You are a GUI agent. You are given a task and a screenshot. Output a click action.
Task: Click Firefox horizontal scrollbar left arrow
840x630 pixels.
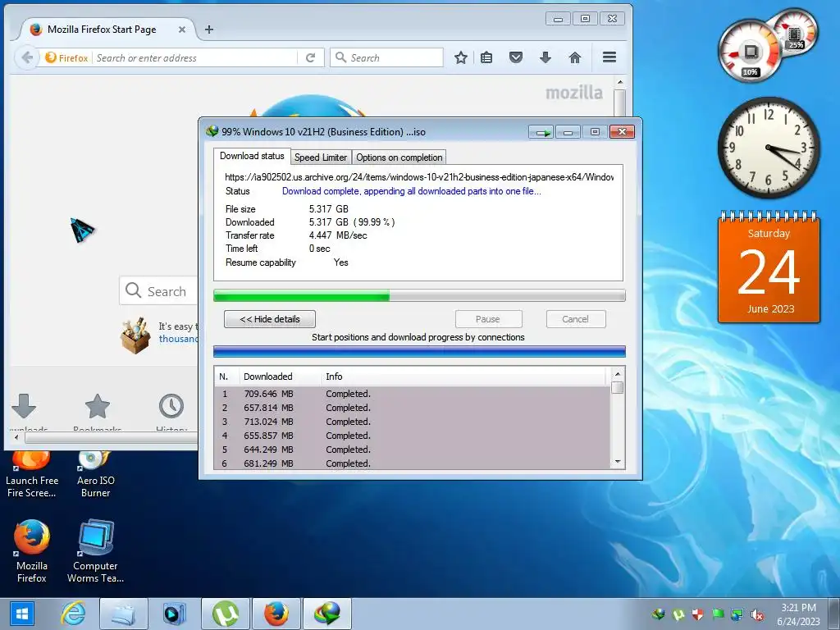click(16, 438)
